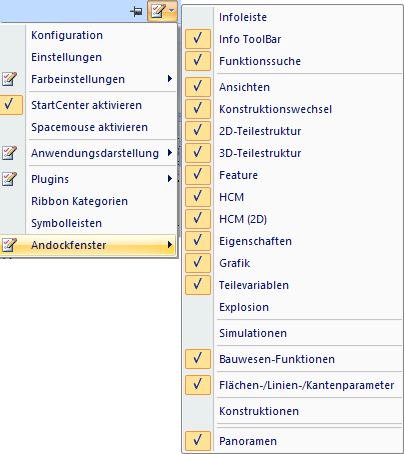Click the icon beside Anwendungsdarstellung

(x=9, y=153)
